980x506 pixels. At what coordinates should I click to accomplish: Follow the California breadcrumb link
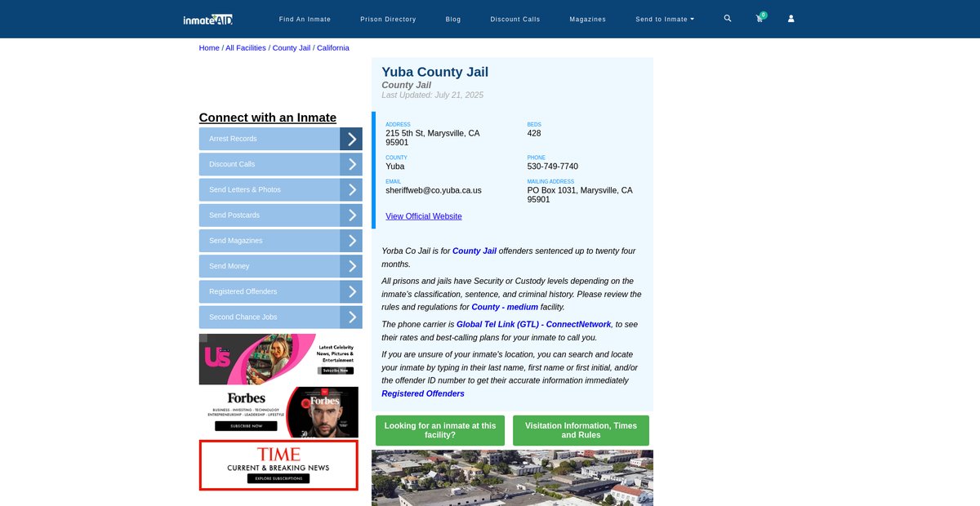click(333, 48)
